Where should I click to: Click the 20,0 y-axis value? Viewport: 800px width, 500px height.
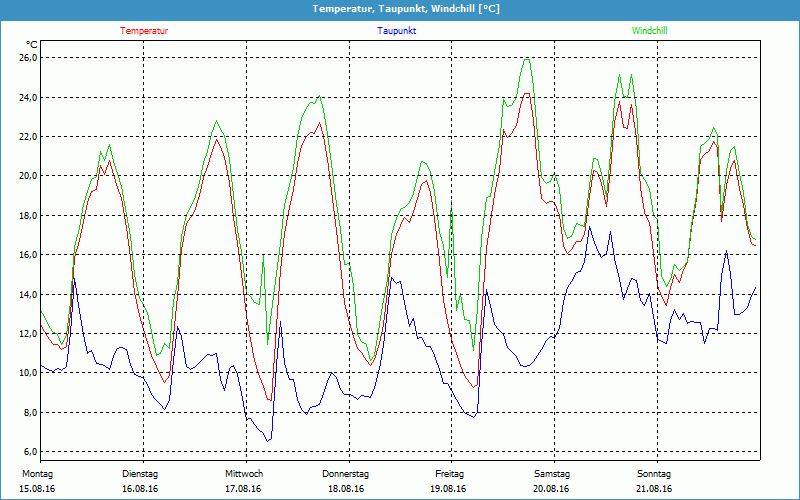29,176
